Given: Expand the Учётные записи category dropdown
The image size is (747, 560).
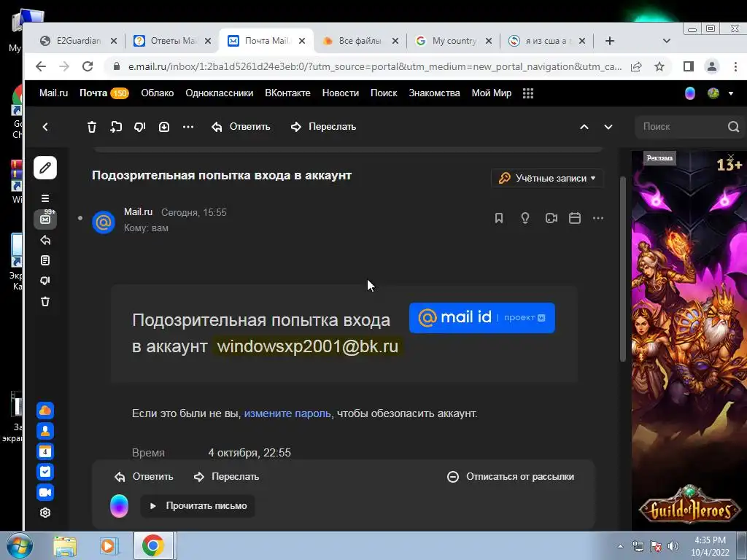Looking at the screenshot, I should tap(547, 178).
